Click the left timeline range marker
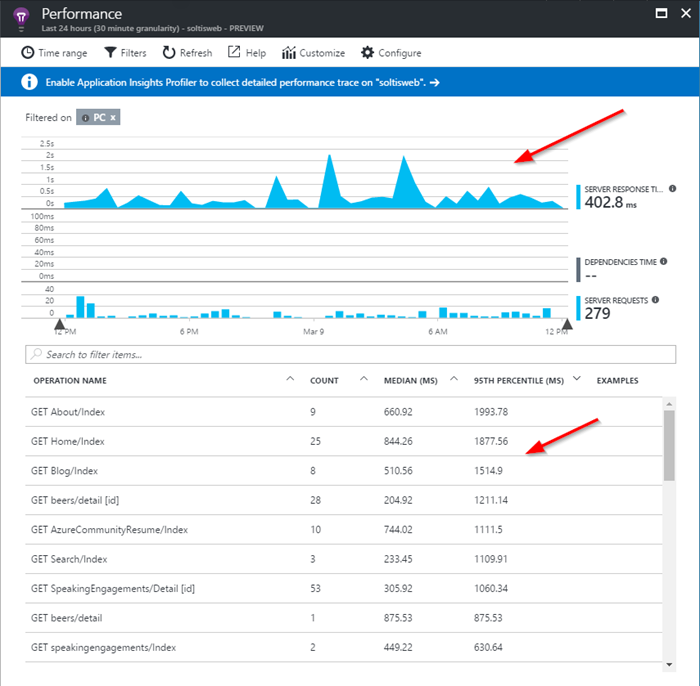This screenshot has height=686, width=700. (x=59, y=324)
